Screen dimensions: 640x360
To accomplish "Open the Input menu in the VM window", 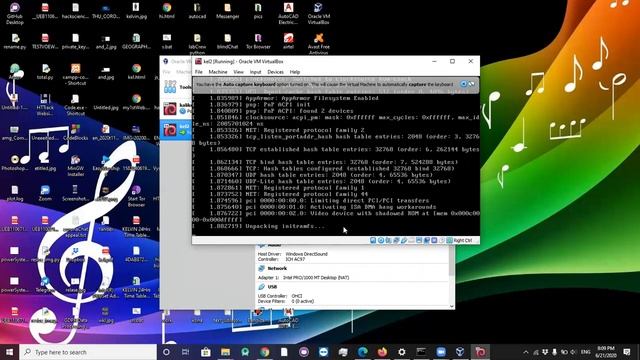I will [256, 72].
